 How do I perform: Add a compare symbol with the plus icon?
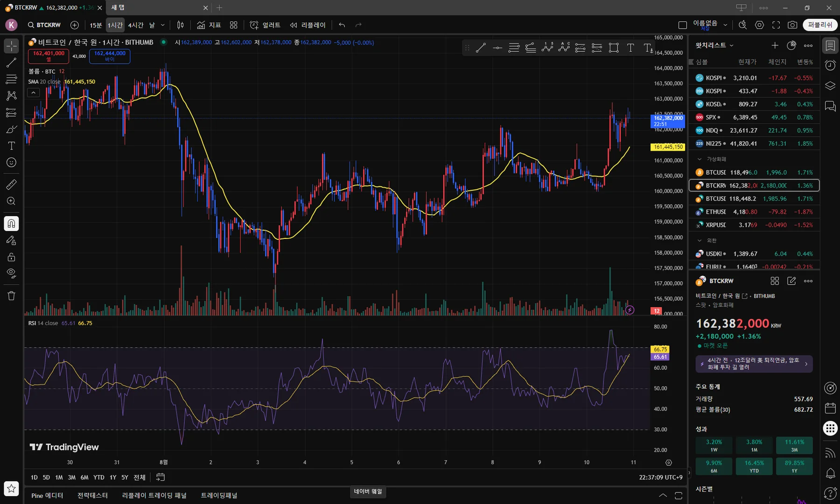75,25
